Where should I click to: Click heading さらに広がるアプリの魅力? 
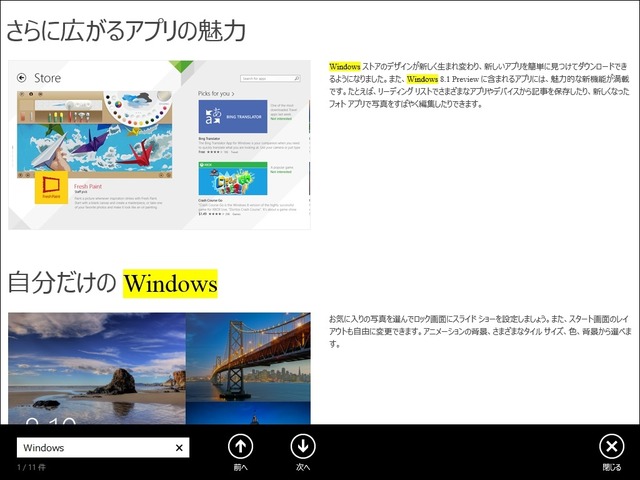(126, 31)
